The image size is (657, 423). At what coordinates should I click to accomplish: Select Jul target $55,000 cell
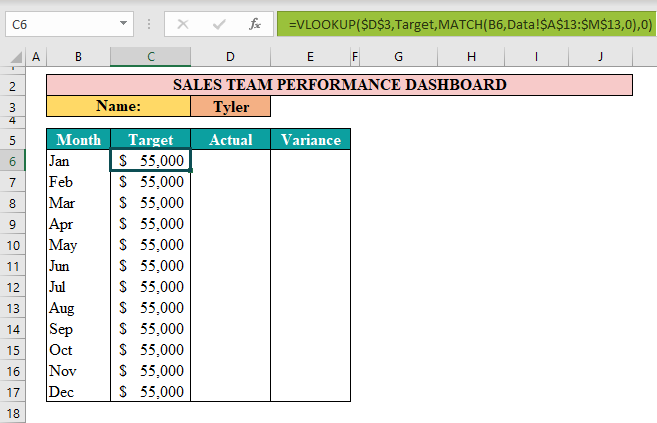point(150,286)
